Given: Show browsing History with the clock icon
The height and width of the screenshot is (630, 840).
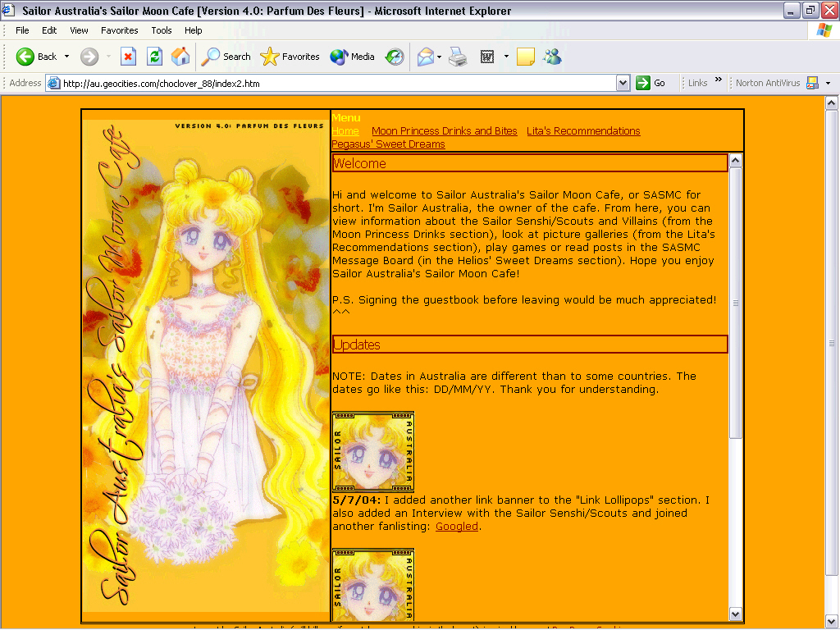Looking at the screenshot, I should tap(395, 57).
